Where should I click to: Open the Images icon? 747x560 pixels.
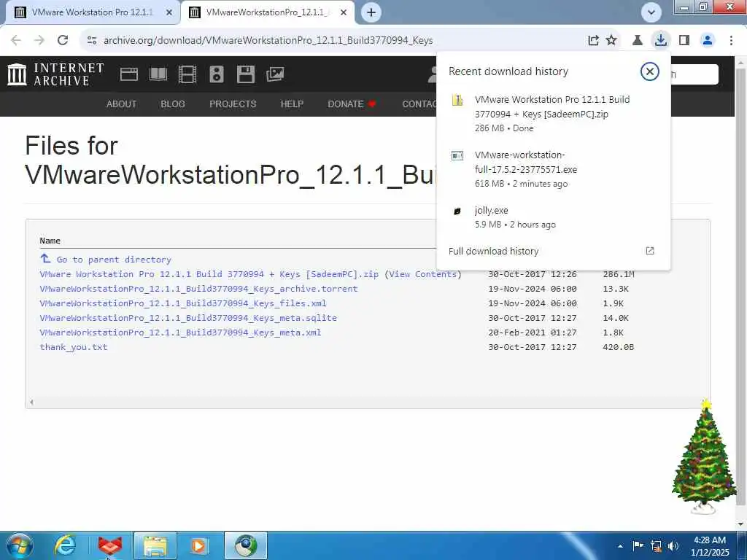pyautogui.click(x=275, y=74)
